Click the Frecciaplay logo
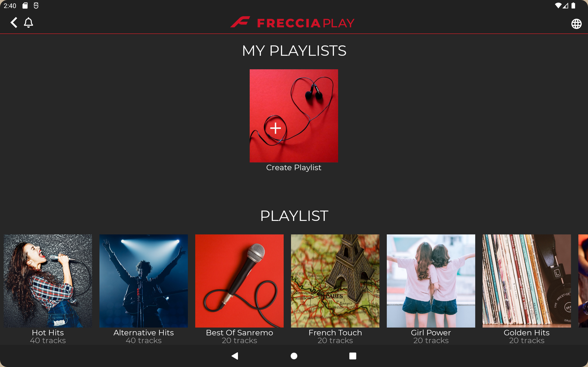 292,22
